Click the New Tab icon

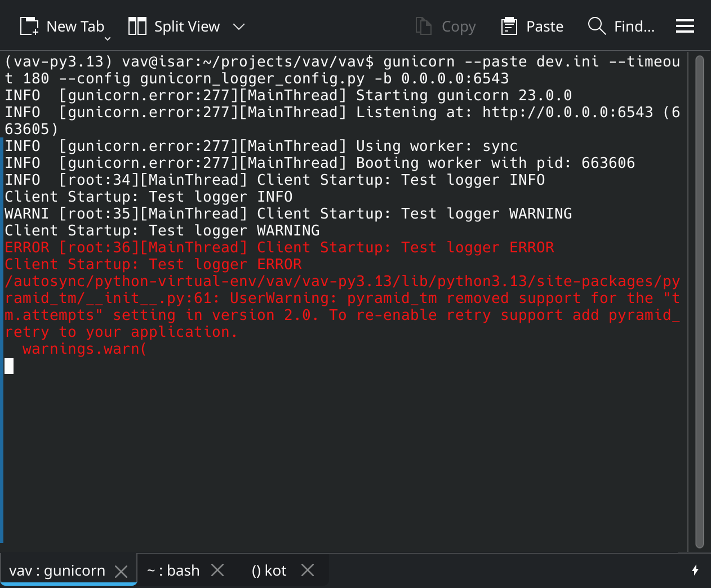(x=29, y=26)
